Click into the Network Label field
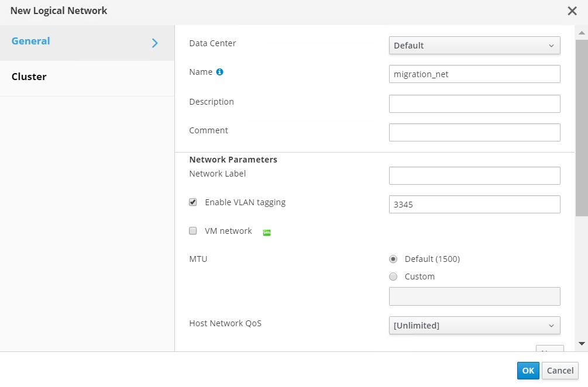 coord(474,175)
